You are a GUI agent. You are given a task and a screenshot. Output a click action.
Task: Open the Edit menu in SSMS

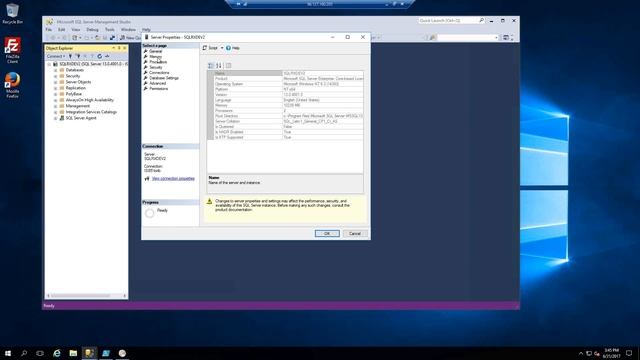click(61, 30)
